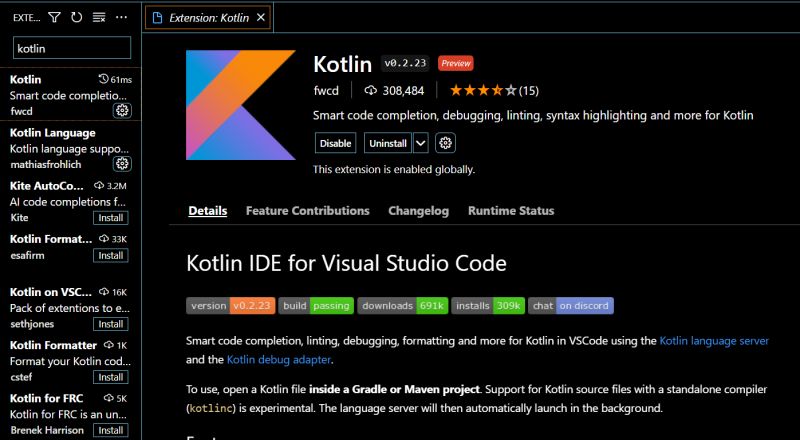Install Kotlin Formatter by cstef
Image resolution: width=800 pixels, height=440 pixels.
(x=111, y=377)
